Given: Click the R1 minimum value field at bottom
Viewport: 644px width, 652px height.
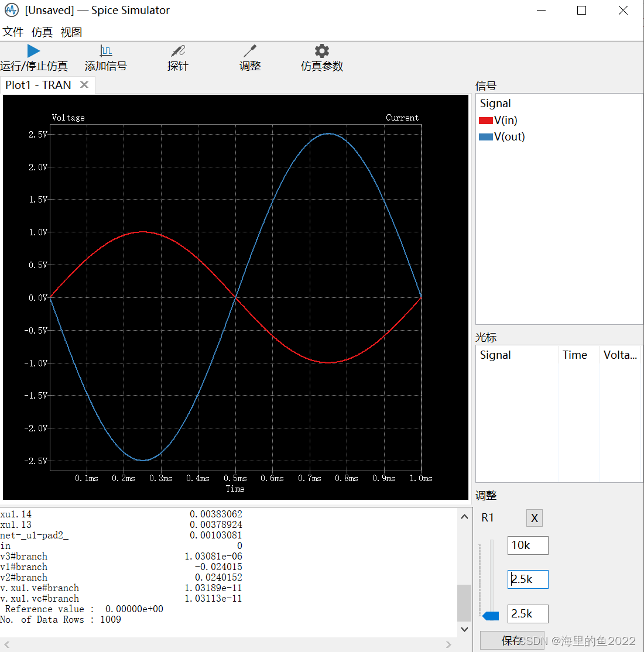Looking at the screenshot, I should [x=527, y=614].
